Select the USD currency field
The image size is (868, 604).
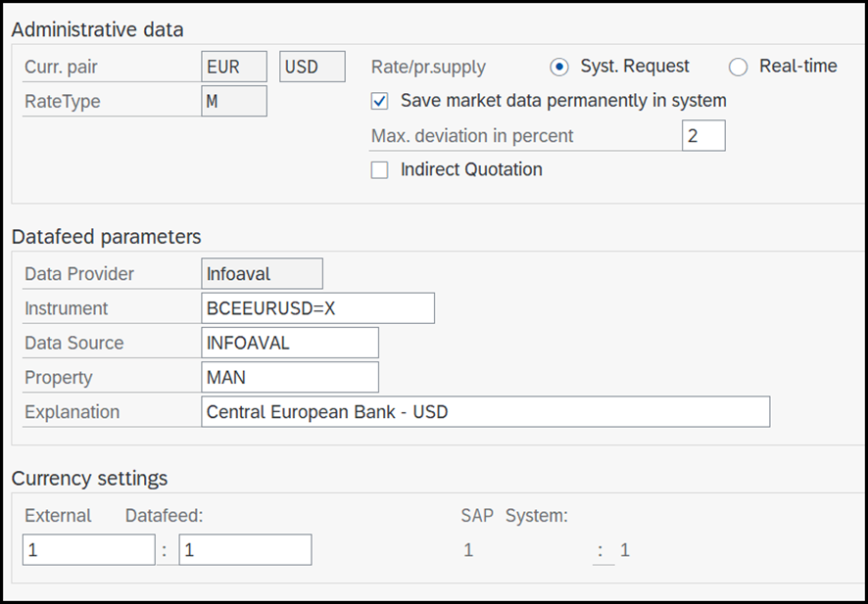coord(313,67)
